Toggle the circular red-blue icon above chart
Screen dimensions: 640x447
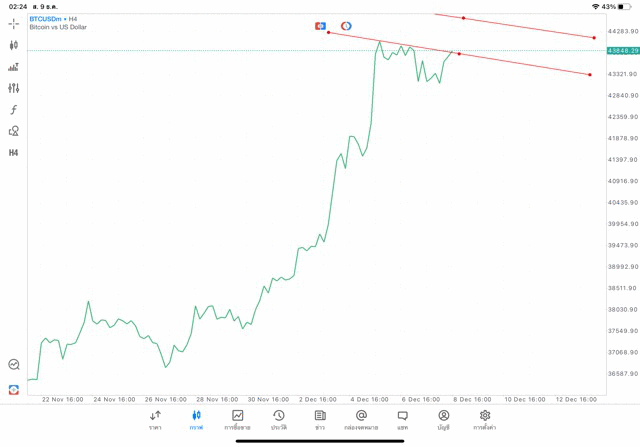346,26
